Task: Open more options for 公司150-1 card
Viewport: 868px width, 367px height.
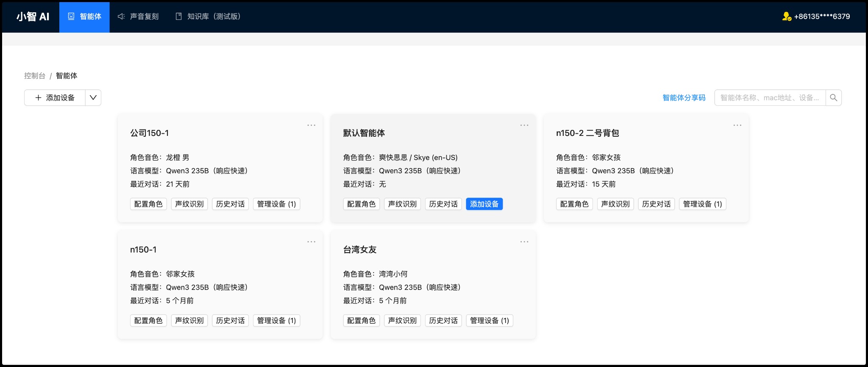Action: pos(311,125)
